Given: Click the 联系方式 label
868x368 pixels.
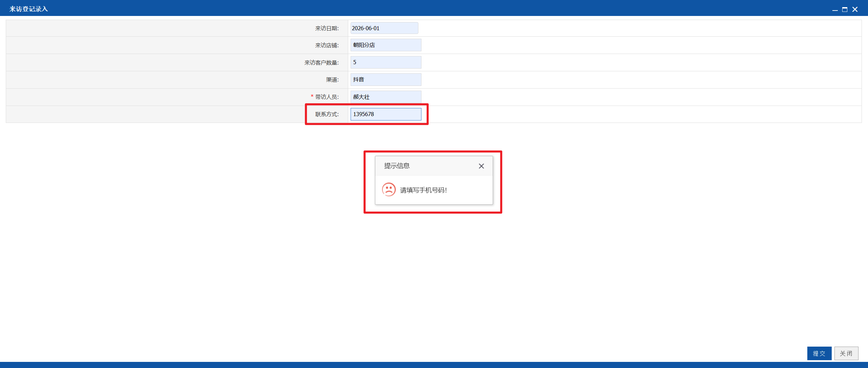Looking at the screenshot, I should click(x=327, y=114).
